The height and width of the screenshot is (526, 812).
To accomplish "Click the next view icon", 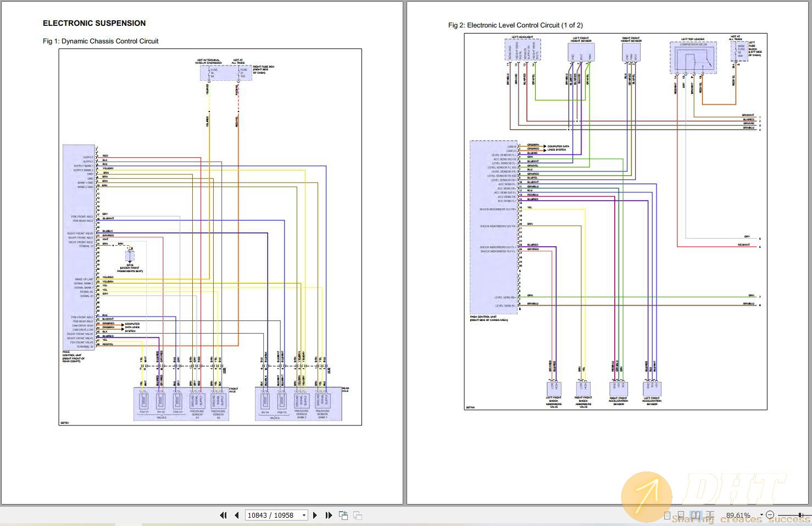I will [x=357, y=516].
